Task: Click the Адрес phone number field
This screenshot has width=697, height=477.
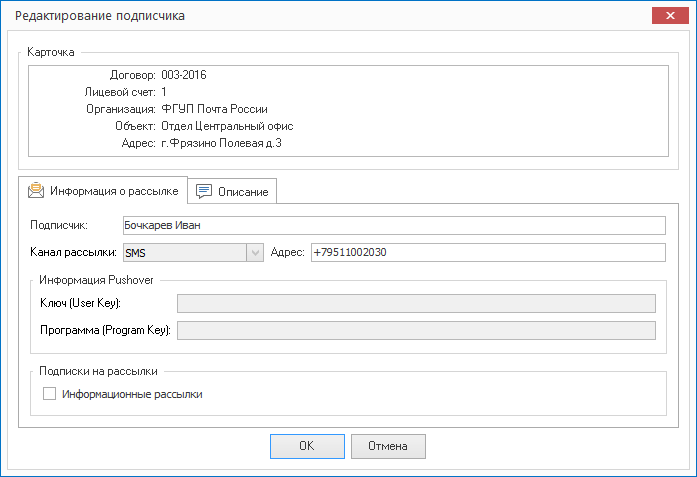Action: click(488, 253)
